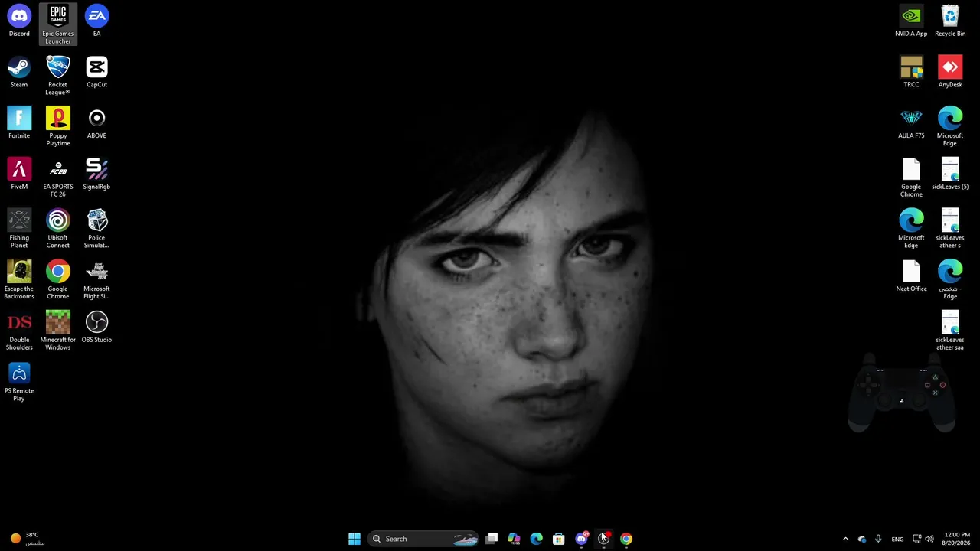980x551 pixels.
Task: Click the OneDrive tray icon
Action: tap(862, 539)
